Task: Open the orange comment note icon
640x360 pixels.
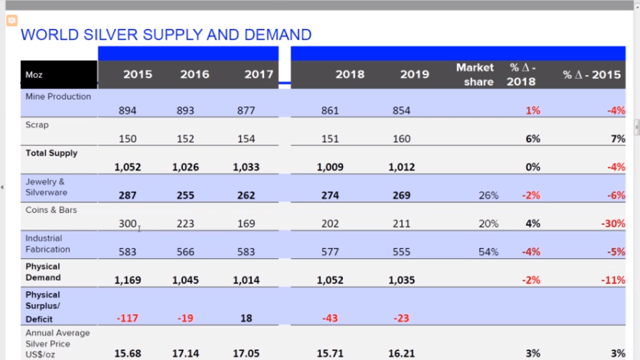Action: (x=12, y=20)
